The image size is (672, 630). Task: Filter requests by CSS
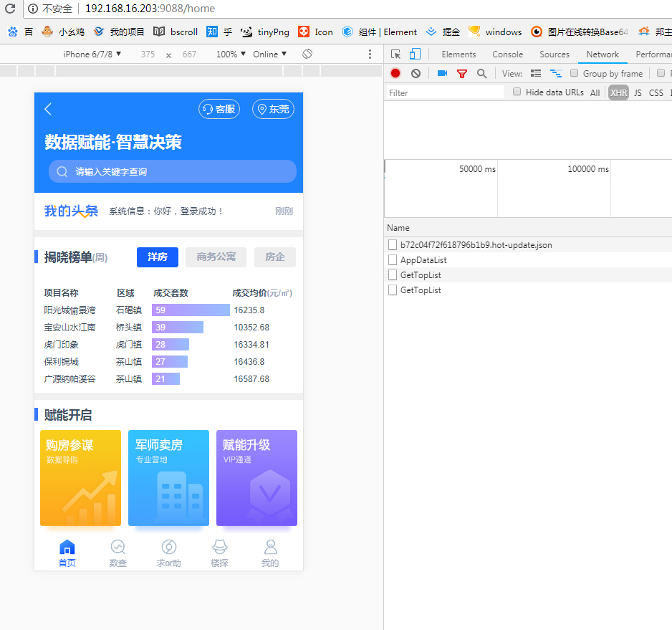pyautogui.click(x=656, y=92)
